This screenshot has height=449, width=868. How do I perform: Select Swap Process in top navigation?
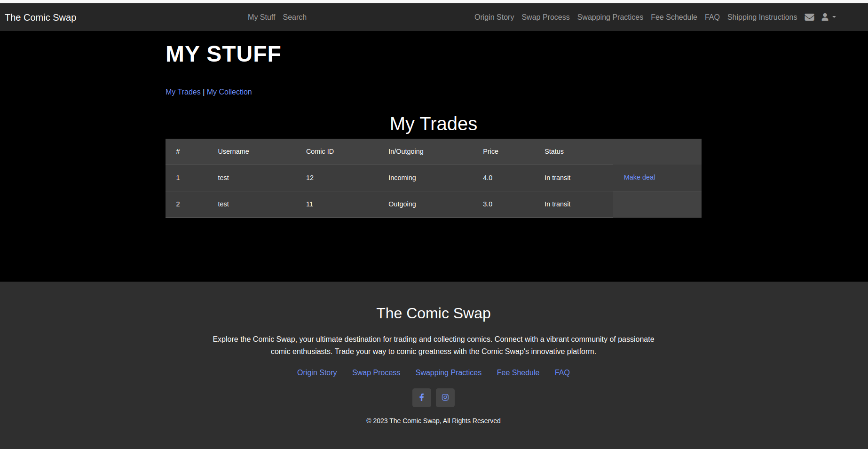coord(545,17)
